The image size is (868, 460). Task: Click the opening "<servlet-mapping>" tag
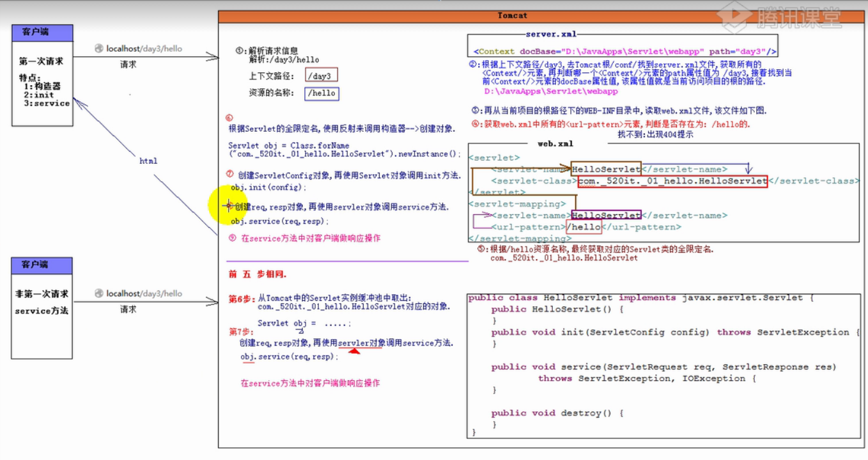pos(517,204)
